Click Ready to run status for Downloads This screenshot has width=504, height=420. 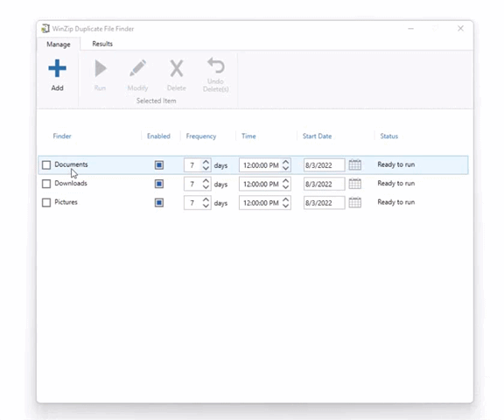coord(396,183)
